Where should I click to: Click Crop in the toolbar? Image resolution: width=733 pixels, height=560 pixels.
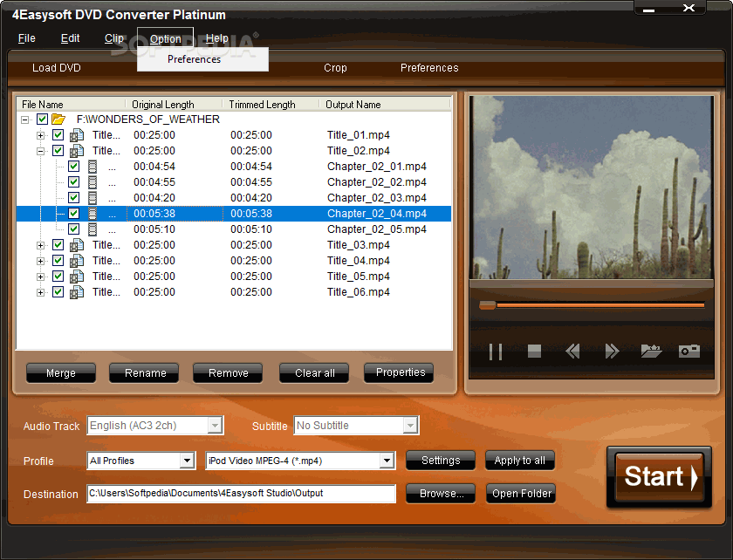335,68
